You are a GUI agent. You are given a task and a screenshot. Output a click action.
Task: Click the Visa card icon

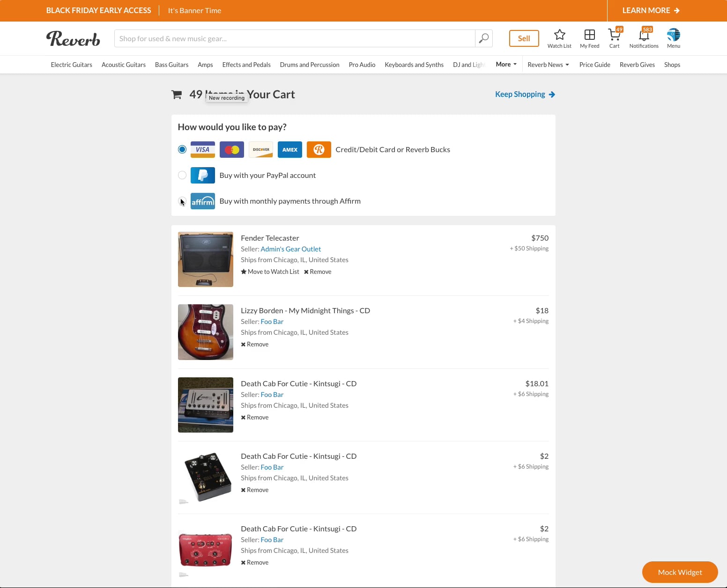203,150
